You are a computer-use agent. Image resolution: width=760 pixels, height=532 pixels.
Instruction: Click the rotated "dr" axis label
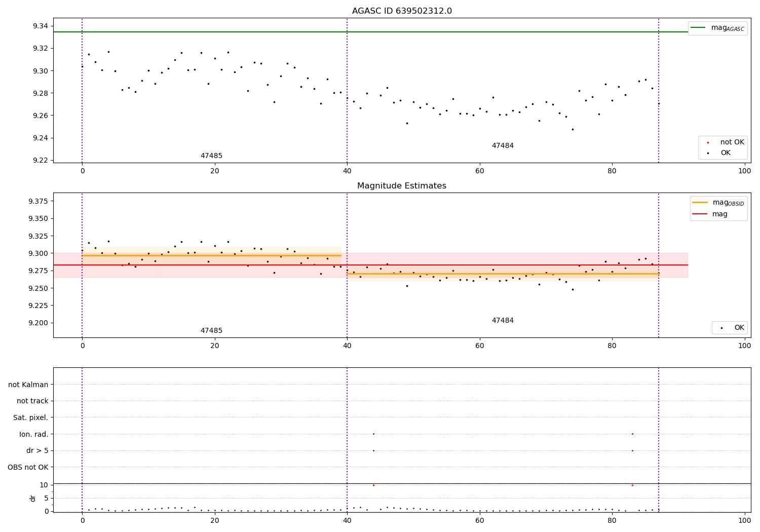33,498
